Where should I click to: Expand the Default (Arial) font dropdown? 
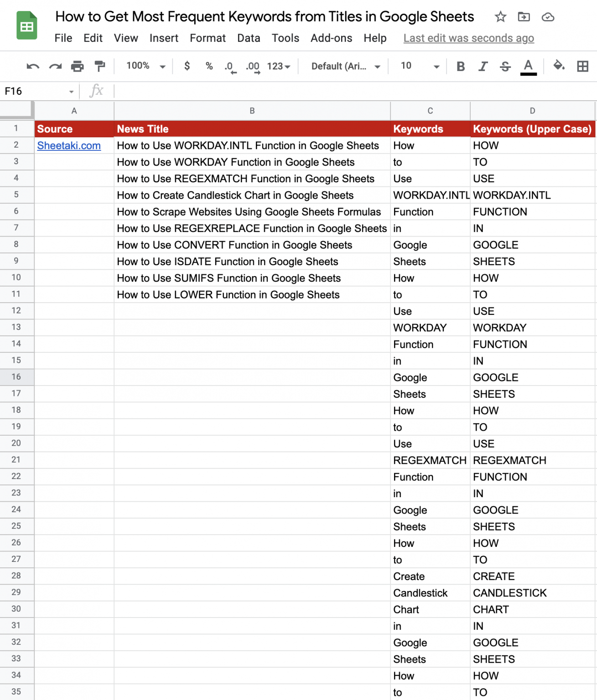345,67
